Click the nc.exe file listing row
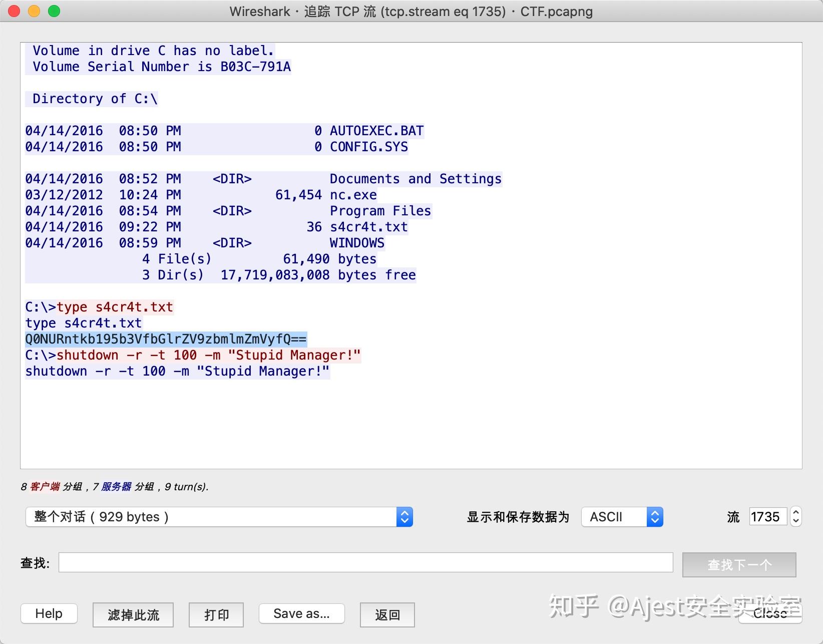Viewport: 823px width, 644px height. (201, 195)
